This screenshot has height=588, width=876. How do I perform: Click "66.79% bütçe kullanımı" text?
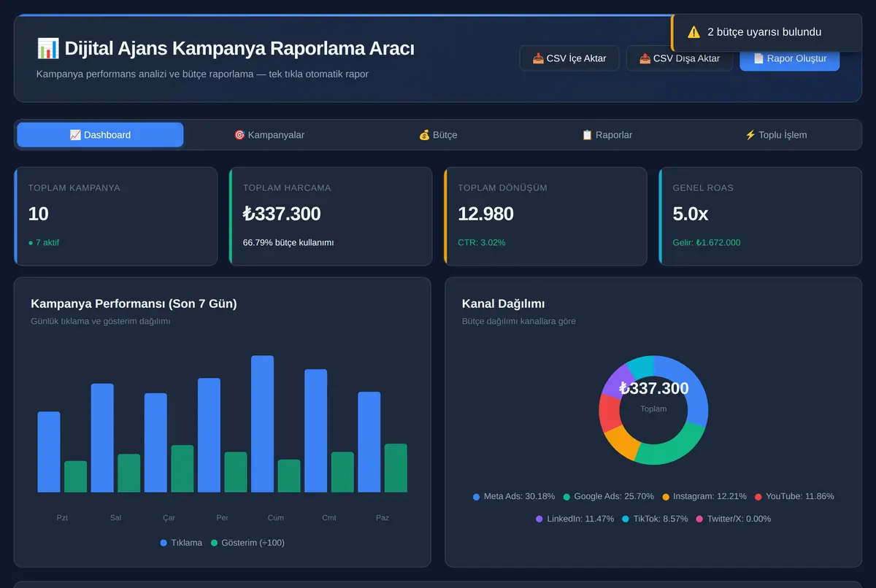[288, 242]
